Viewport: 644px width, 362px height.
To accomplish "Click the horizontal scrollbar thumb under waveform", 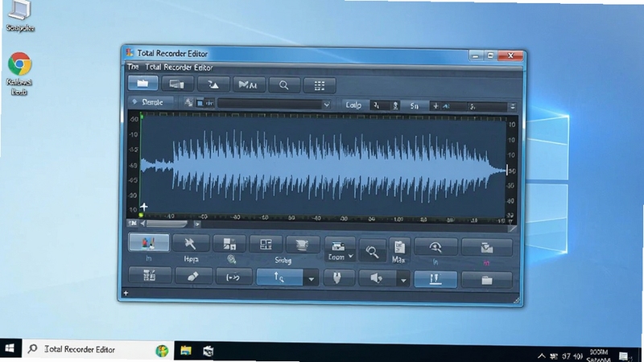I will tap(167, 224).
